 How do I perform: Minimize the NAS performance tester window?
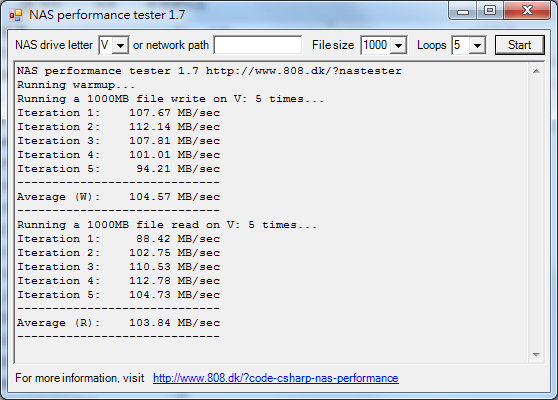tap(463, 11)
